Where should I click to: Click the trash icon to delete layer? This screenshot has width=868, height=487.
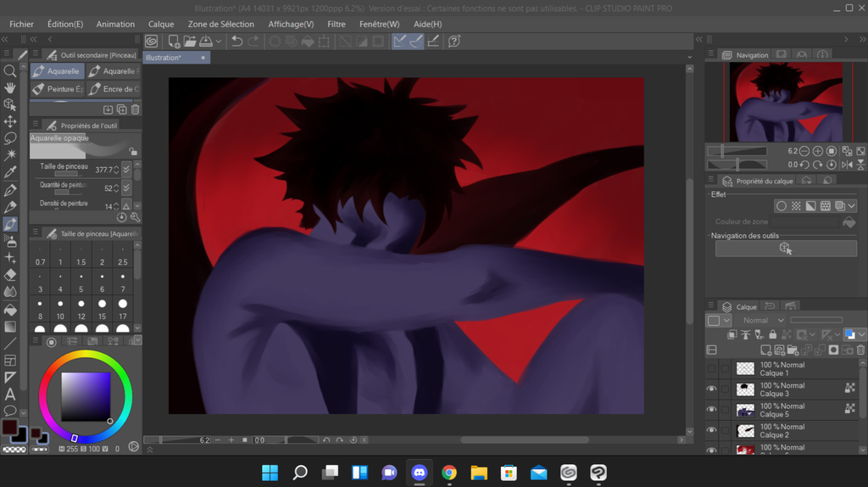click(861, 350)
